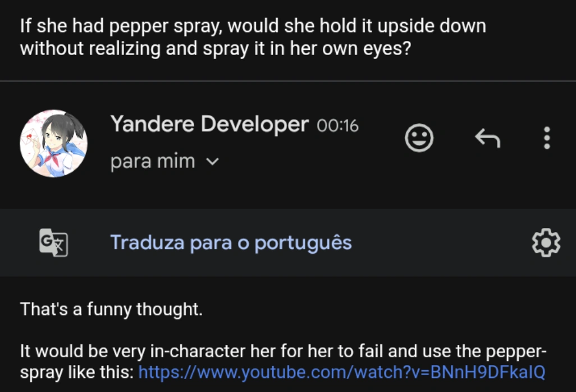
Task: Open translation settings gear
Action: 546,243
